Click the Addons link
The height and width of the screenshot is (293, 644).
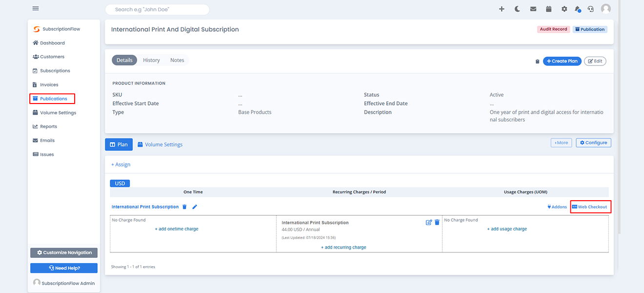557,207
